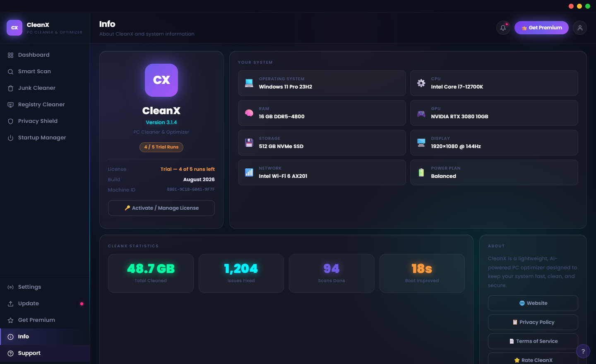Click the Trial — 4 of 5 runs left text
The height and width of the screenshot is (364, 596).
[187, 169]
